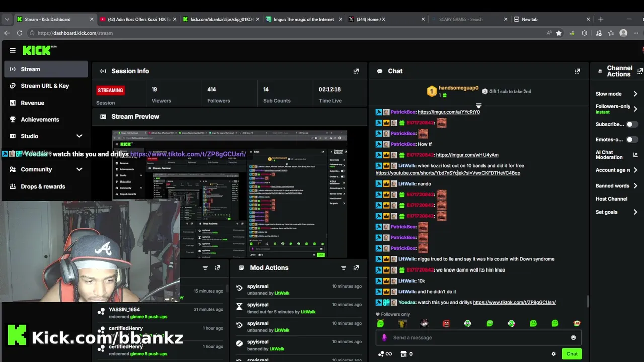The height and width of the screenshot is (362, 644).
Task: Open chat settings gear icon
Action: 553,354
